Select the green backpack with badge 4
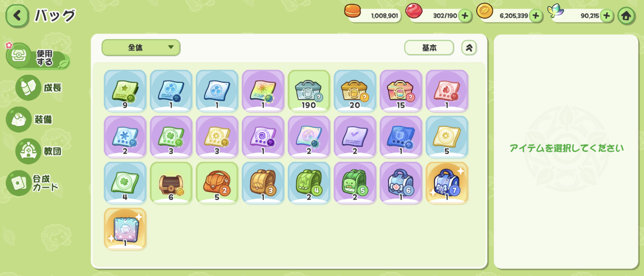Viewport: 644px width, 276px height. point(309,183)
